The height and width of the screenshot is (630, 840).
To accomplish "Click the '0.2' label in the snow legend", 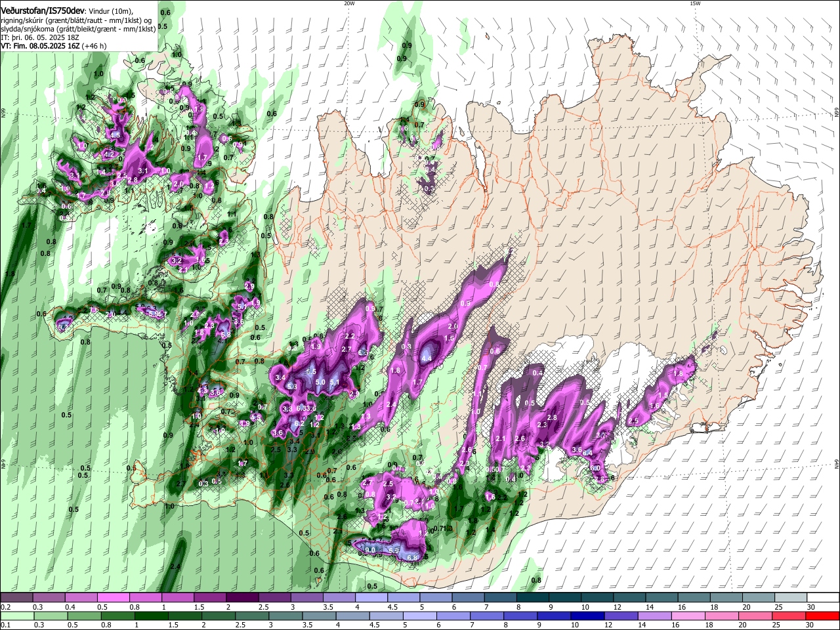I will click(5, 607).
